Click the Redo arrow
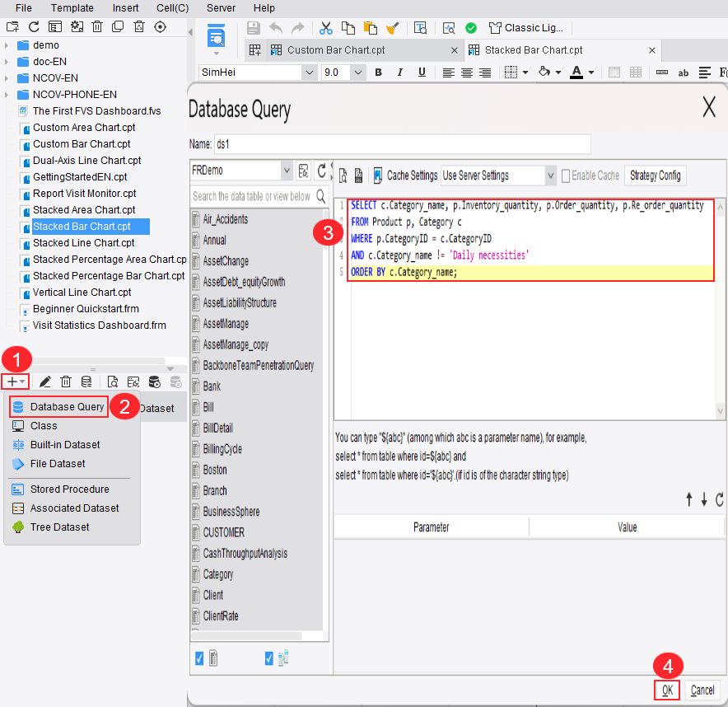The width and height of the screenshot is (728, 707). (x=297, y=28)
